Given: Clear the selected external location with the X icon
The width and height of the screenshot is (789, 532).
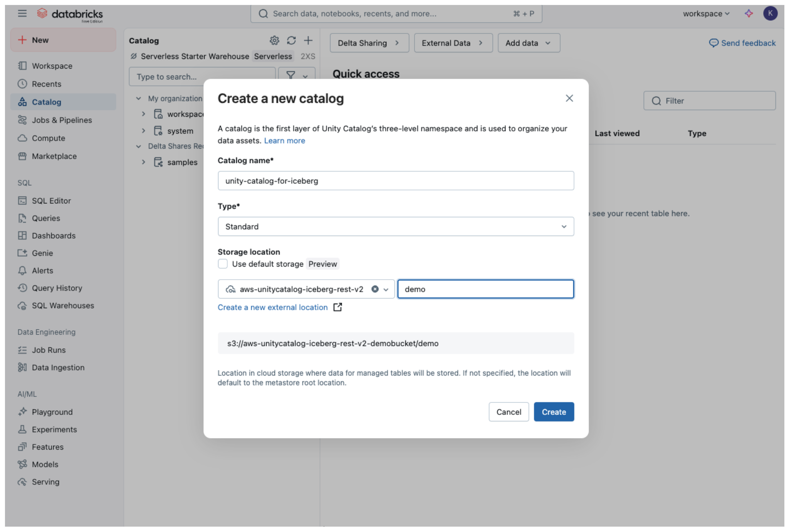Looking at the screenshot, I should (x=375, y=289).
